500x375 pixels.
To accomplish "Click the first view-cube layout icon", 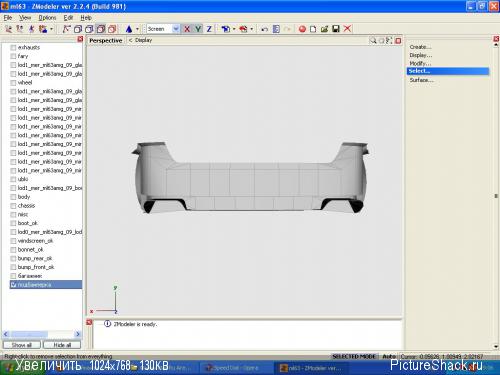I will point(78,29).
